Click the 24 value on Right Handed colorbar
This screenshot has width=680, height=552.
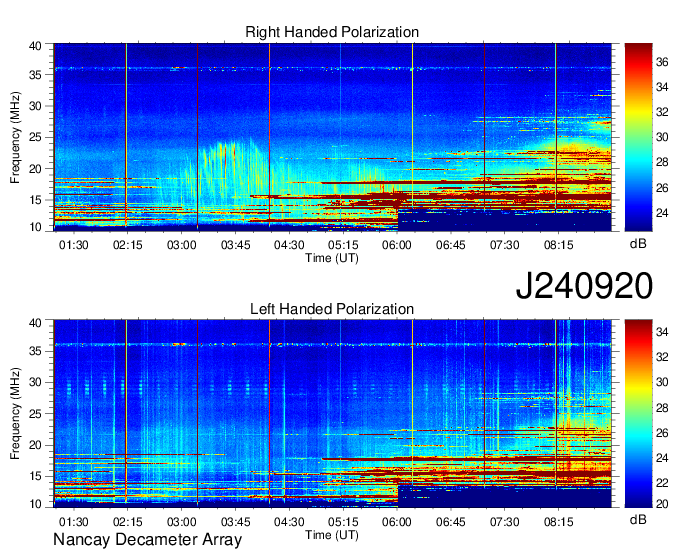pos(662,213)
